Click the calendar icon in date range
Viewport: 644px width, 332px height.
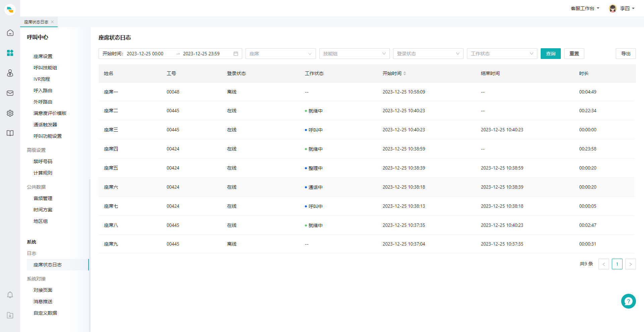coord(236,54)
